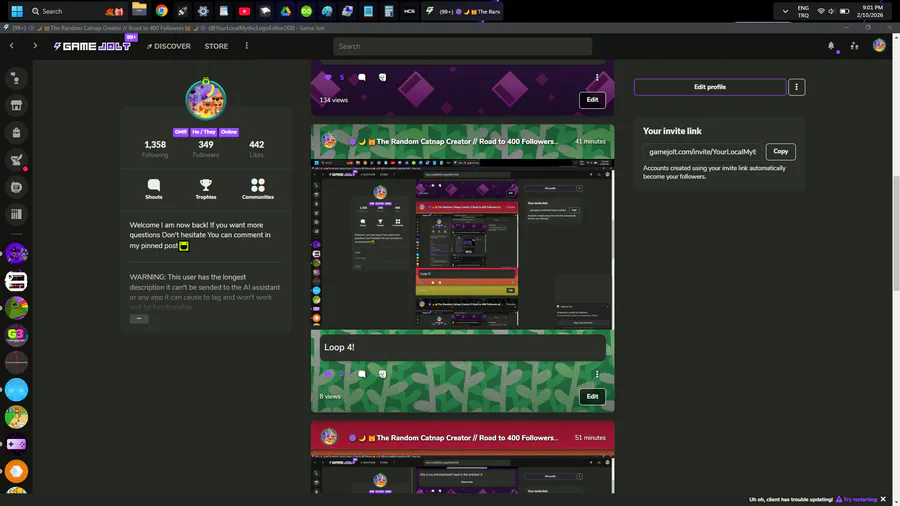Open the store shop icon in left sidebar

click(16, 105)
